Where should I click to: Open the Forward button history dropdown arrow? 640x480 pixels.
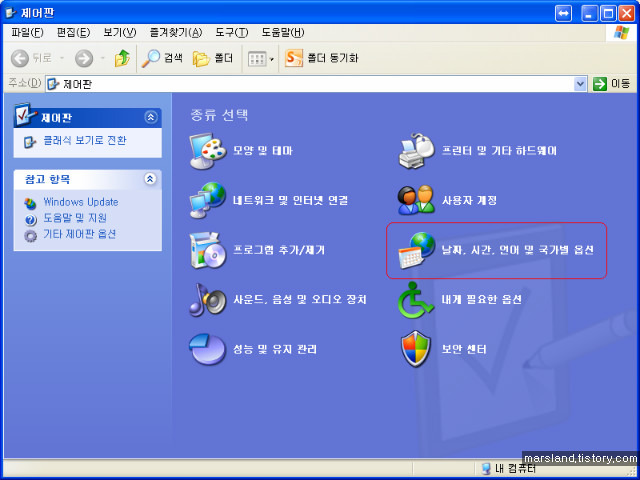[x=102, y=59]
